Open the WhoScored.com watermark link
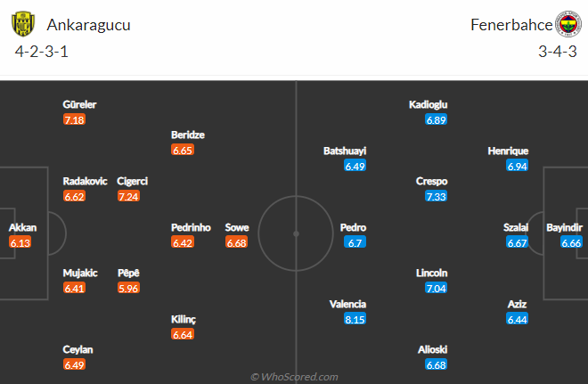The height and width of the screenshot is (384, 588). [294, 377]
